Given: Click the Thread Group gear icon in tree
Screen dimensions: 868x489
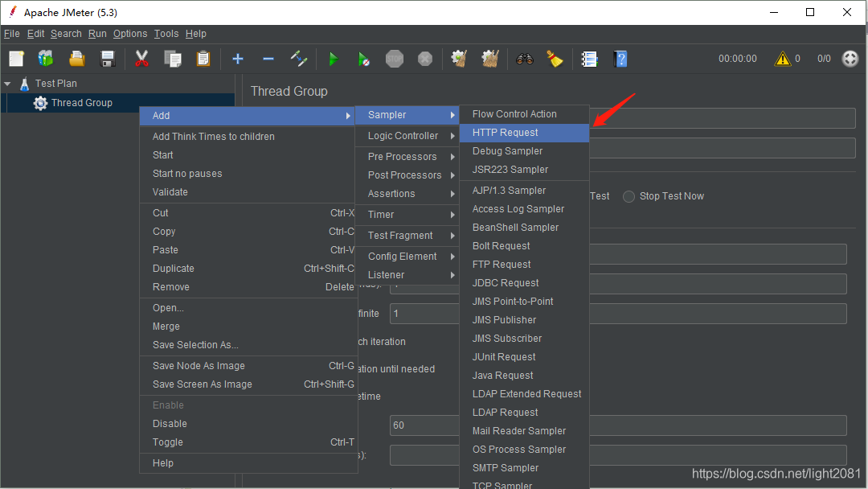Looking at the screenshot, I should [x=40, y=103].
